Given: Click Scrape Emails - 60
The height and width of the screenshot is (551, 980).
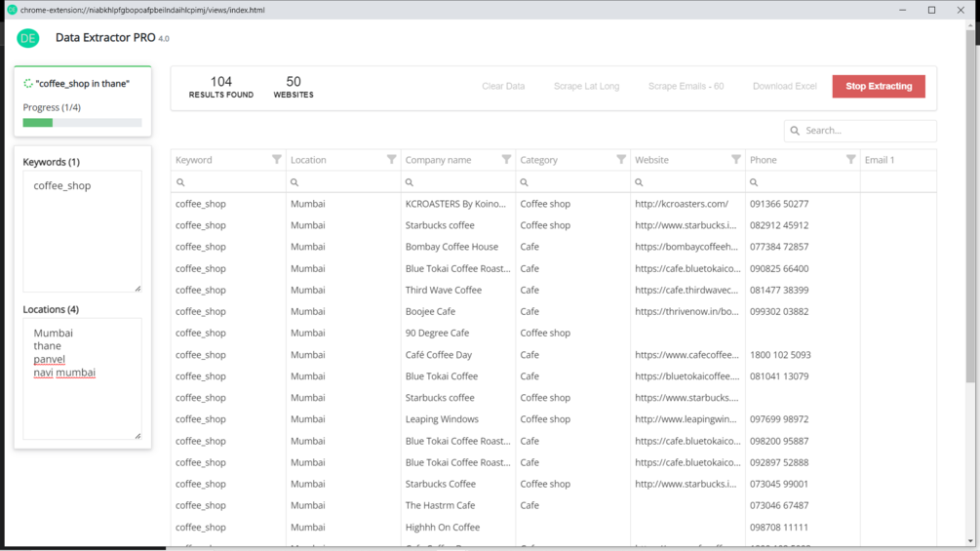Looking at the screenshot, I should (x=686, y=86).
